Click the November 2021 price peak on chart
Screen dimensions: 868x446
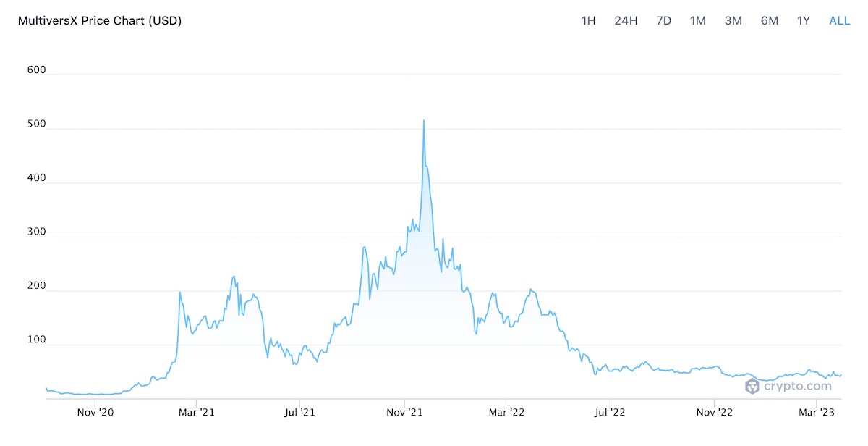pyautogui.click(x=424, y=121)
